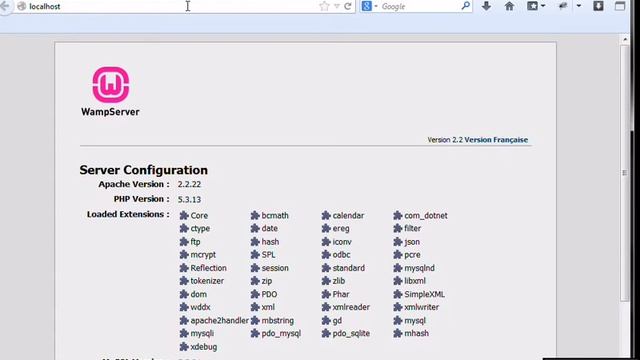The height and width of the screenshot is (360, 640).
Task: Click the libxml extension name
Action: point(415,281)
